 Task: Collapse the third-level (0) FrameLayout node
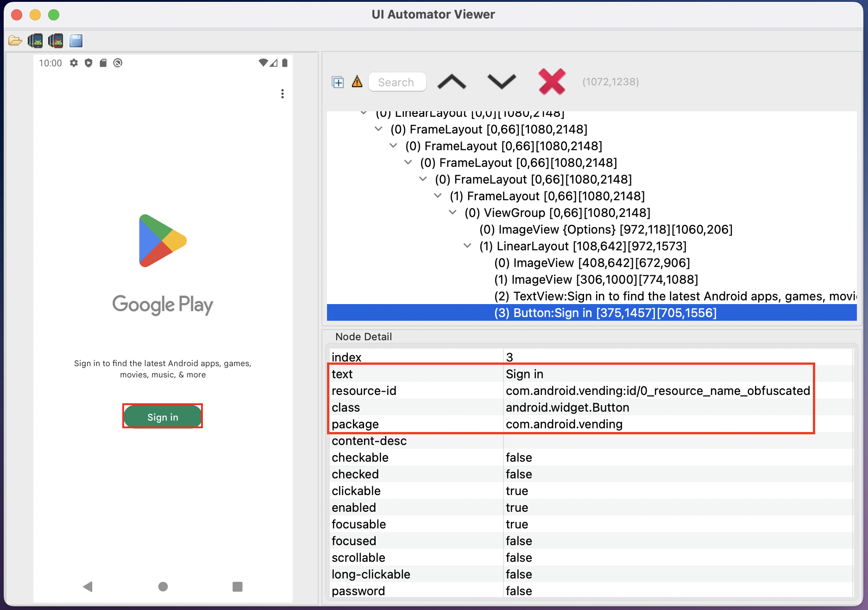pos(408,162)
